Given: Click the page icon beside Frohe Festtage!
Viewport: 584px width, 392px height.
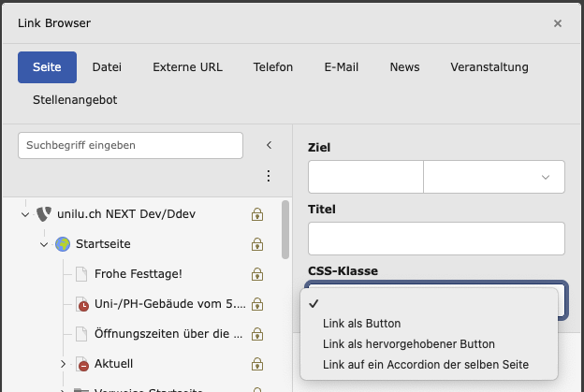Looking at the screenshot, I should (80, 274).
